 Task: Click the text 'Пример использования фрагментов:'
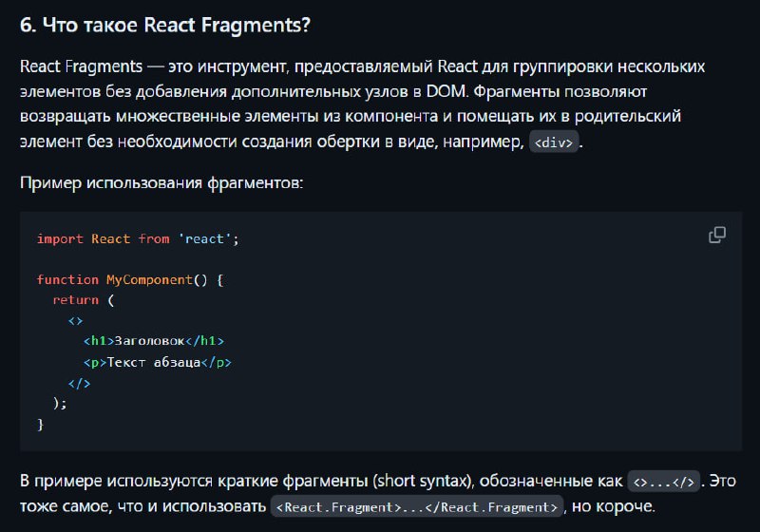pos(161,183)
